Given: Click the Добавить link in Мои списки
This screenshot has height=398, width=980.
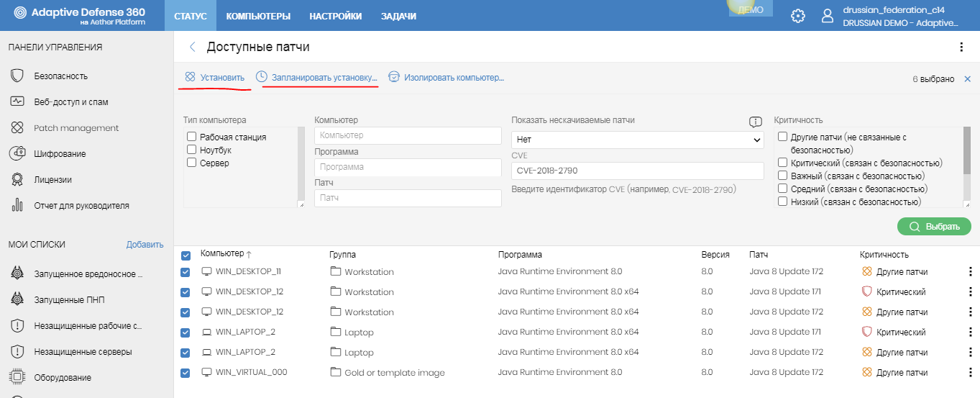Looking at the screenshot, I should click(145, 245).
